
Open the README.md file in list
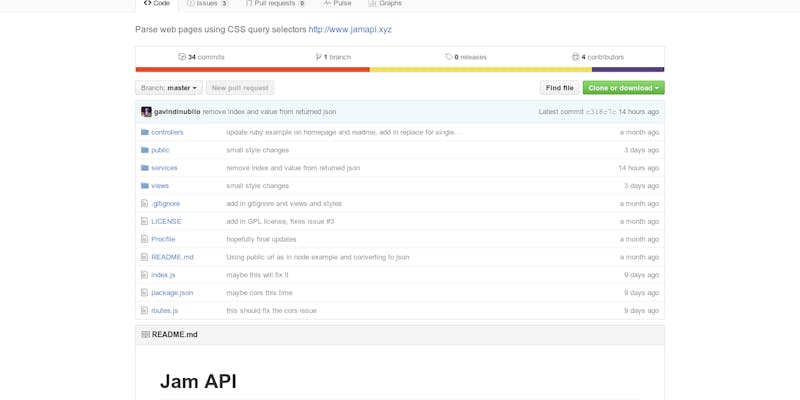coord(172,257)
